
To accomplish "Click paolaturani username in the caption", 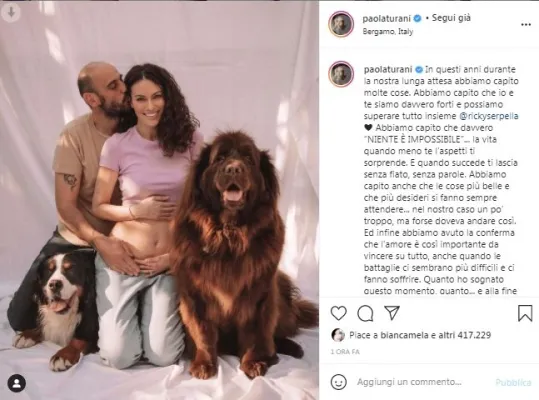I will tap(388, 69).
